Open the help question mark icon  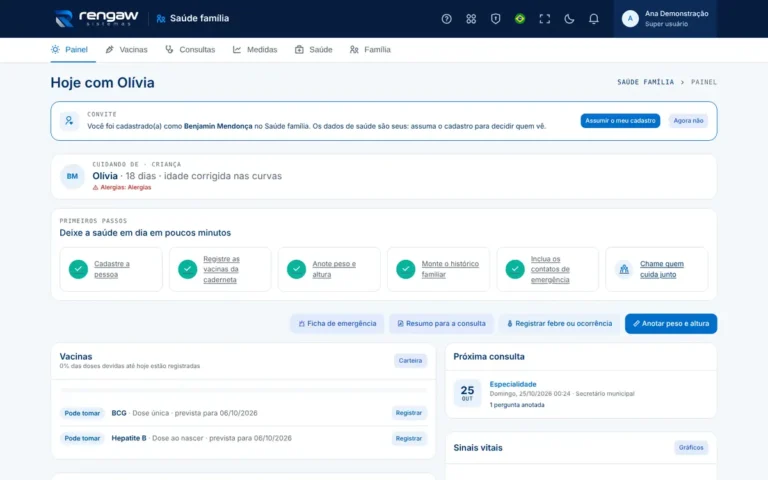click(x=446, y=19)
